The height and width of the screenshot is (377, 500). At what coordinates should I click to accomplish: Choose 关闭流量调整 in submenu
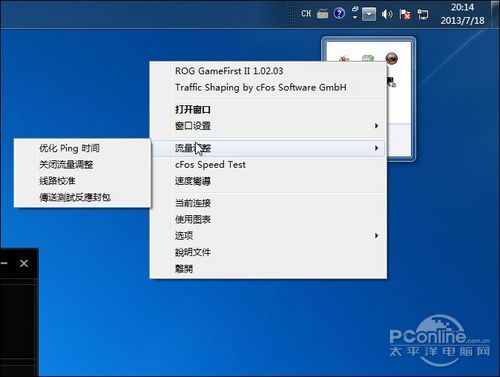tap(82, 164)
